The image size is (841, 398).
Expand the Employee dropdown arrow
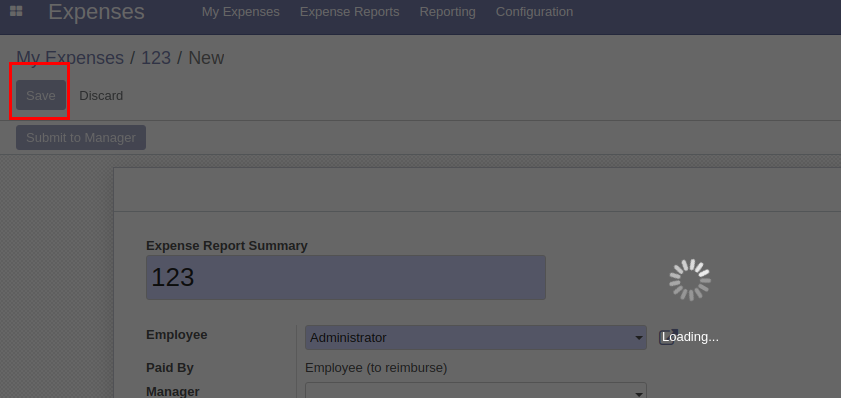[638, 338]
